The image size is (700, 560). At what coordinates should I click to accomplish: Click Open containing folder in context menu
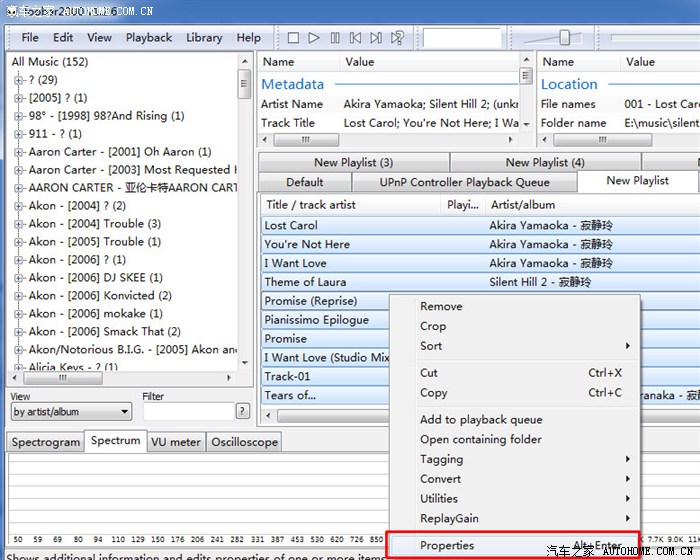click(481, 439)
